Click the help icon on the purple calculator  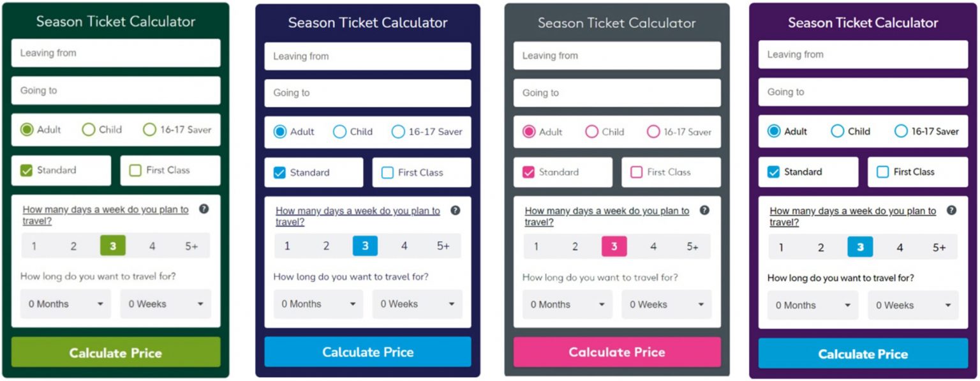coord(951,211)
